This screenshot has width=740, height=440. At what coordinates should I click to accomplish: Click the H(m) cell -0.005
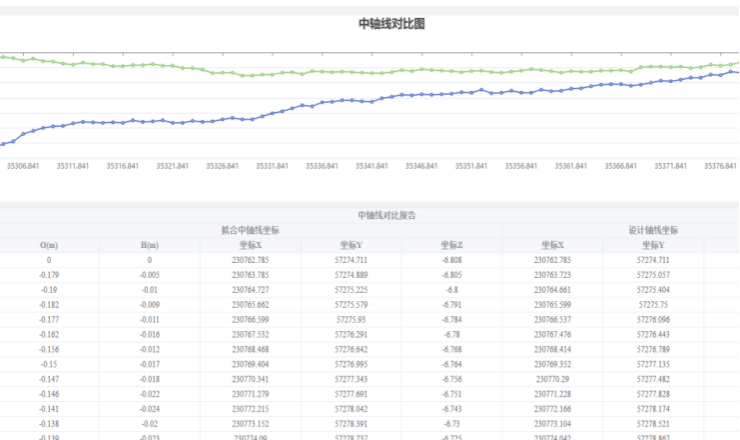coord(150,275)
